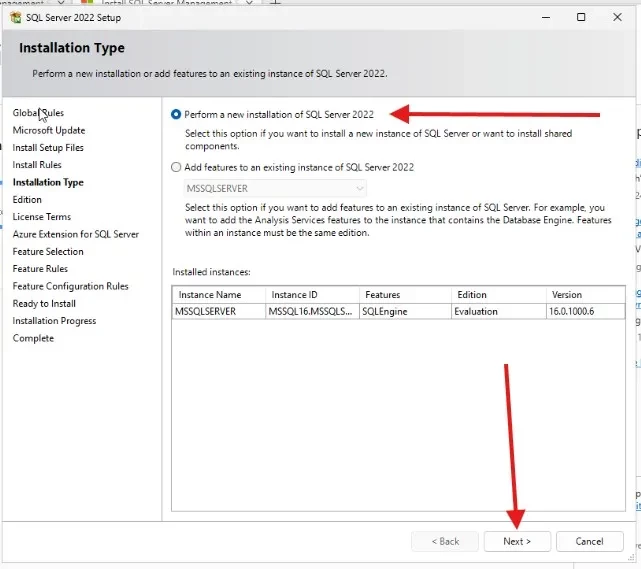
Task: Click the Version column header
Action: tap(585, 295)
